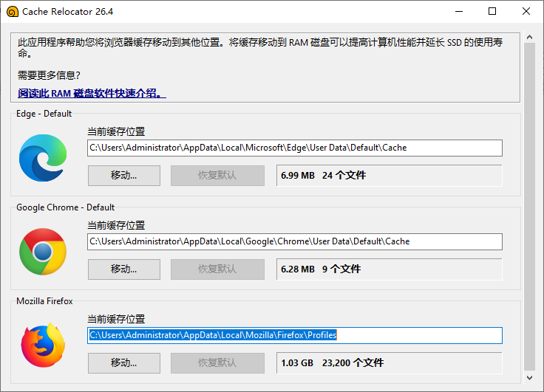Image resolution: width=544 pixels, height=392 pixels.
Task: Click 恢复默认 in the Edge section
Action: pos(217,176)
